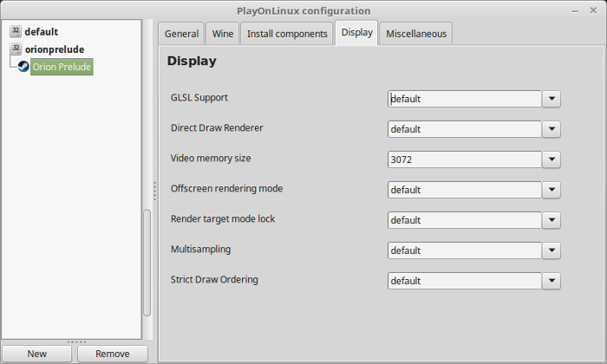
Task: Click the dotted splitter grip above New and Remove
Action: tap(76, 342)
